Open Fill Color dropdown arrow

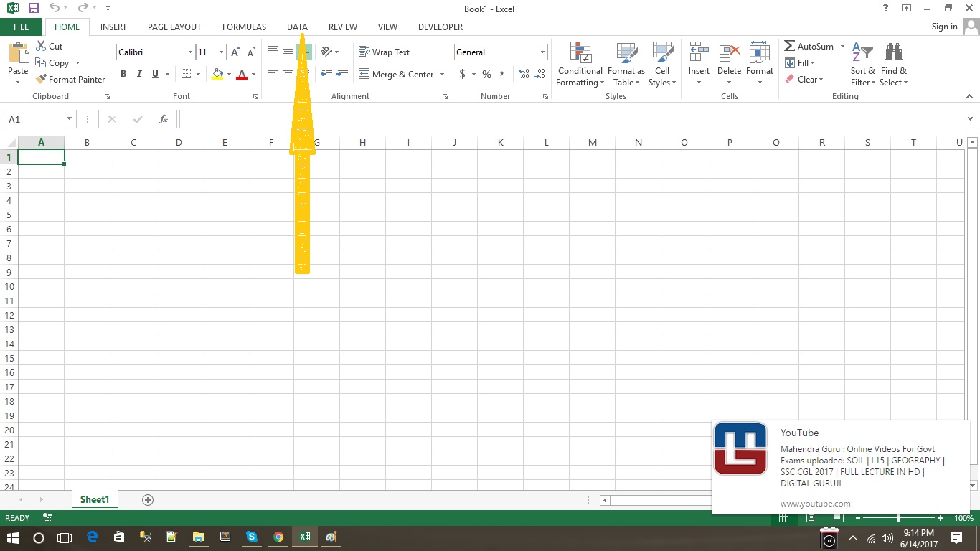point(229,74)
